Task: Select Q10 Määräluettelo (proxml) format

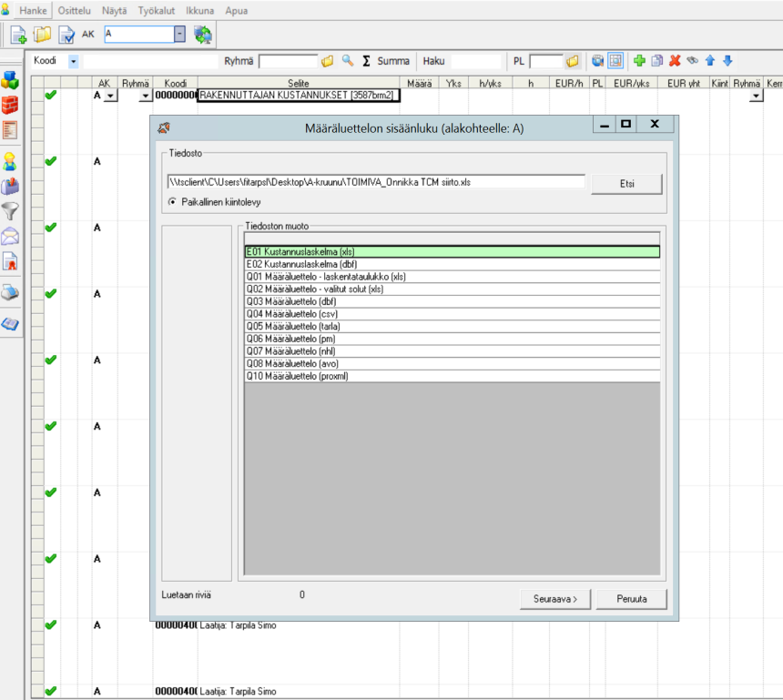Action: tap(452, 377)
